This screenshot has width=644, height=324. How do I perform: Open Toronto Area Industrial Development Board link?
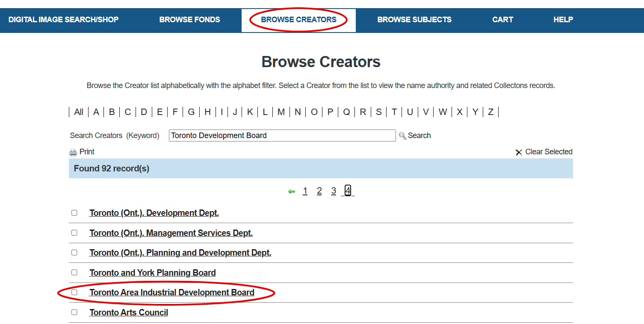[x=172, y=292]
